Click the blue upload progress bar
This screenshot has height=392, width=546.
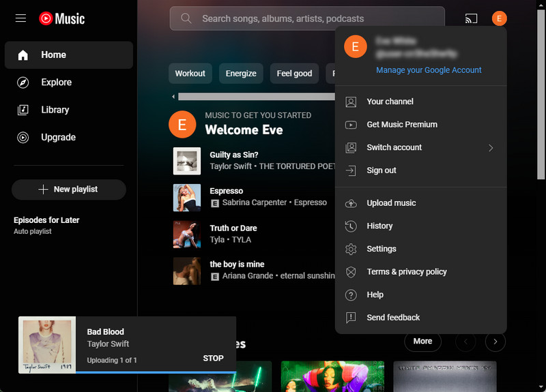(156, 372)
